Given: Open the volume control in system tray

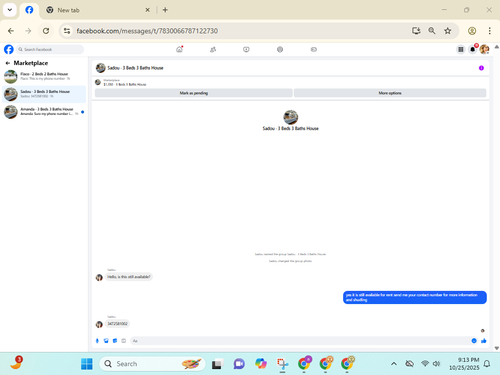Looking at the screenshot, I should tap(436, 364).
